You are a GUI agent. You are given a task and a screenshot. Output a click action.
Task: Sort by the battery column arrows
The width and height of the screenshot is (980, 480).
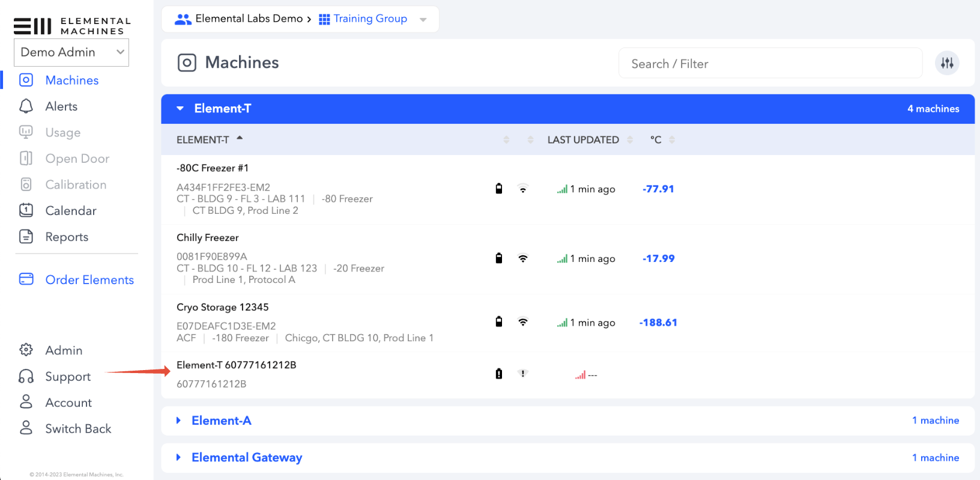coord(506,139)
